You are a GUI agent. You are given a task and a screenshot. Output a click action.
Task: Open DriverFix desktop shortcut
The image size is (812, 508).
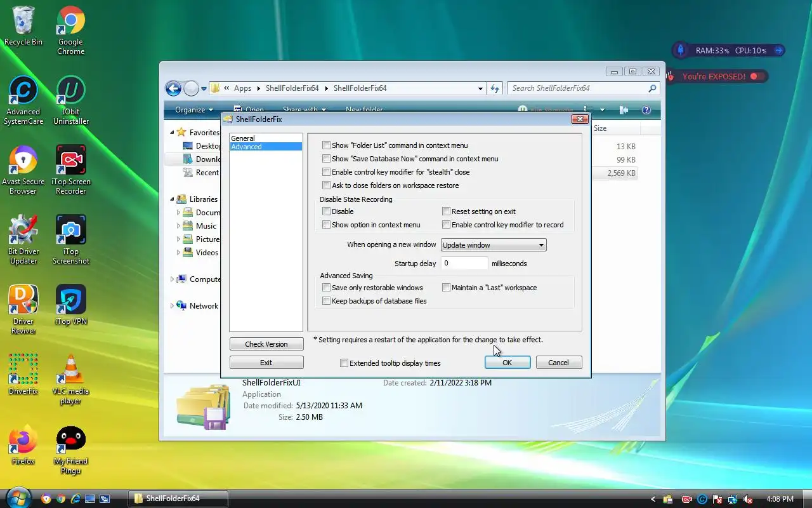pyautogui.click(x=23, y=375)
